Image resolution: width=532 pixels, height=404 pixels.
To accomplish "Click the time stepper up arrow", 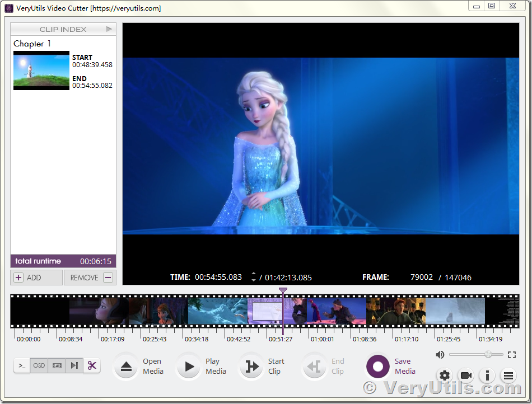I will pyautogui.click(x=254, y=274).
